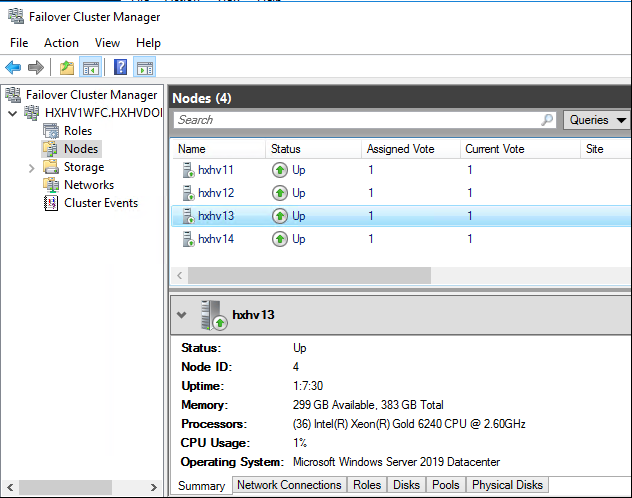Select Networks in the navigation tree
632x498 pixels.
pyautogui.click(x=89, y=185)
